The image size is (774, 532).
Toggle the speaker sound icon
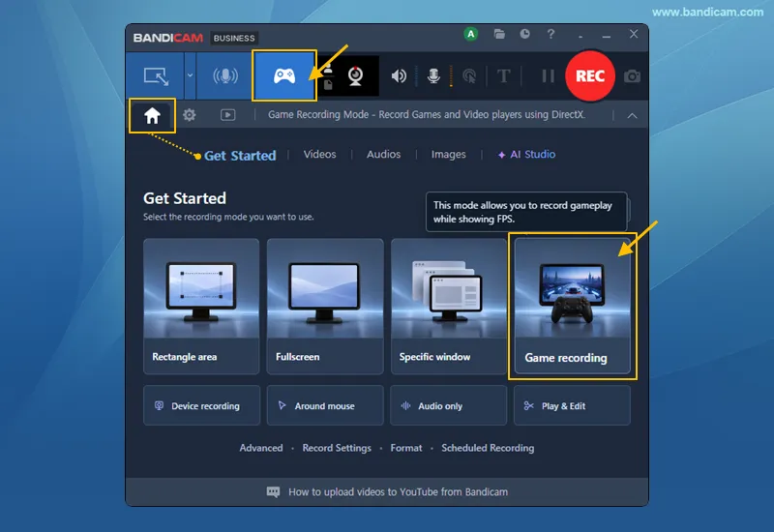(399, 76)
